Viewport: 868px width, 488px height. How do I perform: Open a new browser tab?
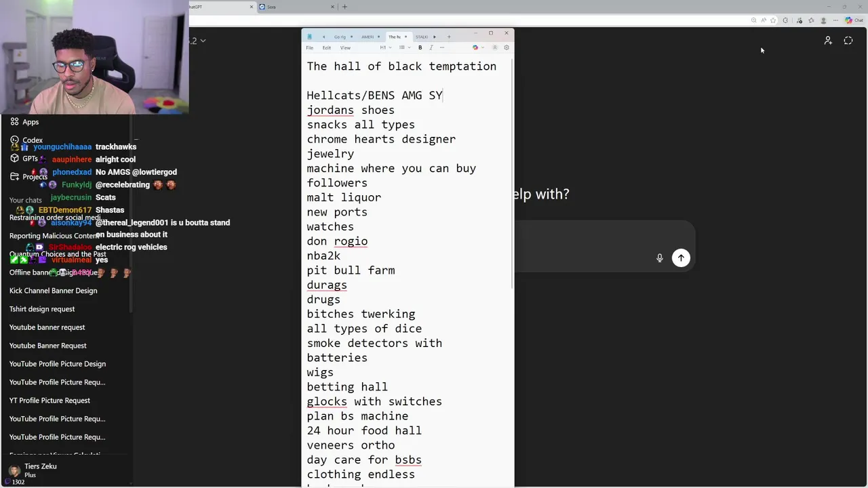344,7
